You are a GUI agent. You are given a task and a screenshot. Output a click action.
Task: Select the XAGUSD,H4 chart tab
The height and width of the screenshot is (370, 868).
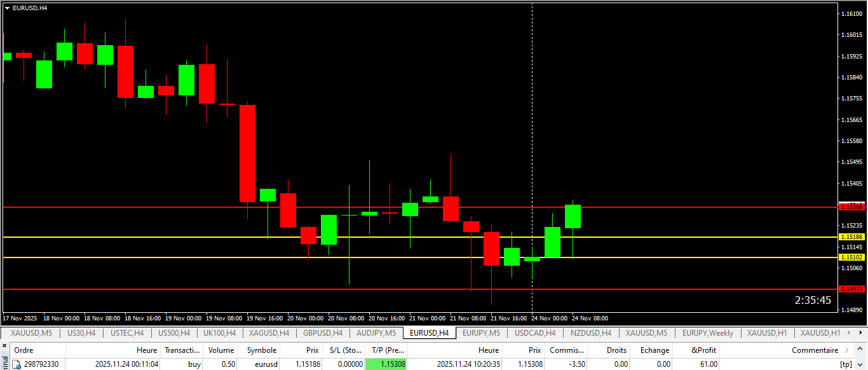(x=269, y=332)
